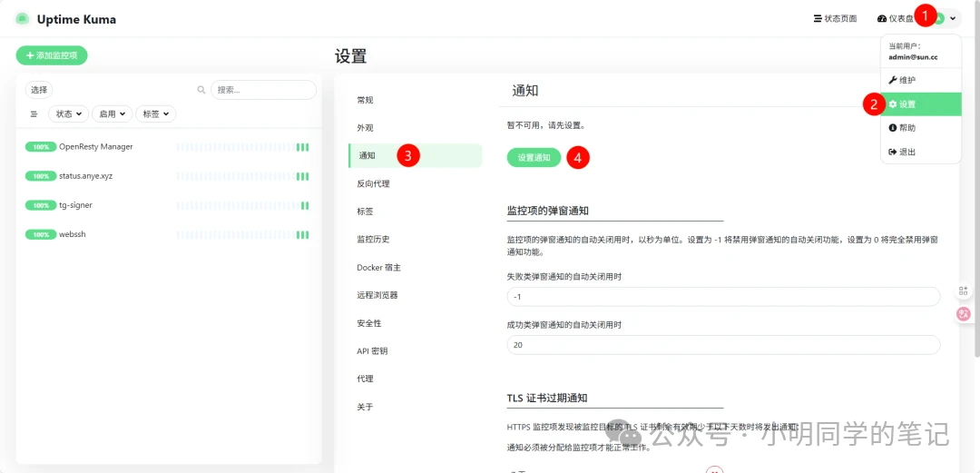Select 标签 in the settings sidebar
The width and height of the screenshot is (980, 473).
[415, 212]
